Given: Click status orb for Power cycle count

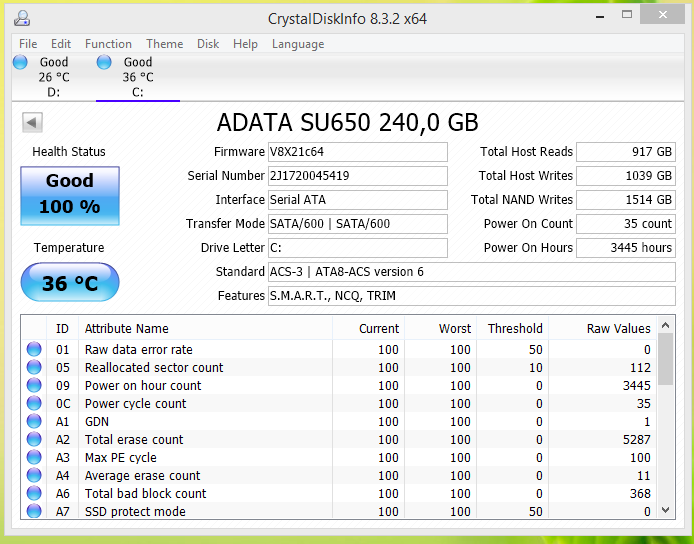Looking at the screenshot, I should click(x=34, y=403).
